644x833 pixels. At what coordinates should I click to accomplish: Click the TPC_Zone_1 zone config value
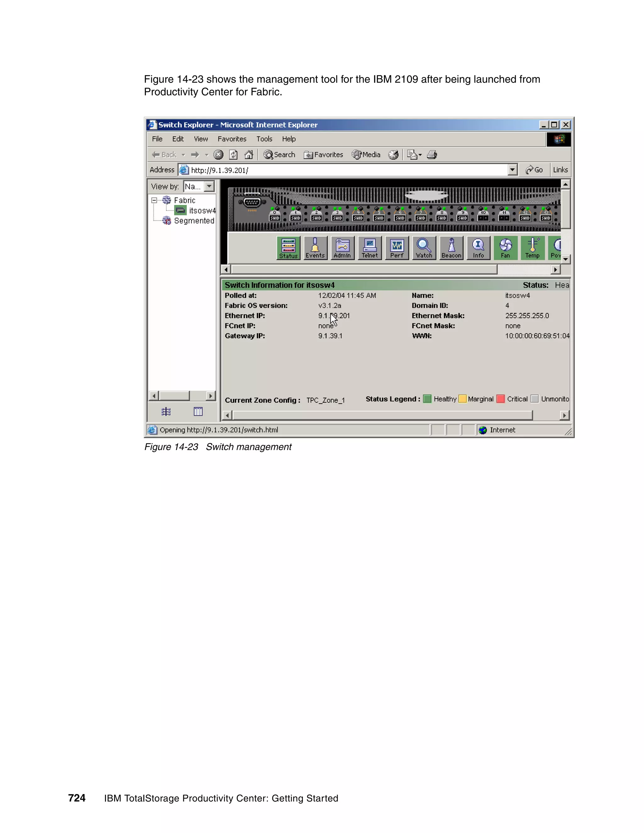[x=325, y=400]
